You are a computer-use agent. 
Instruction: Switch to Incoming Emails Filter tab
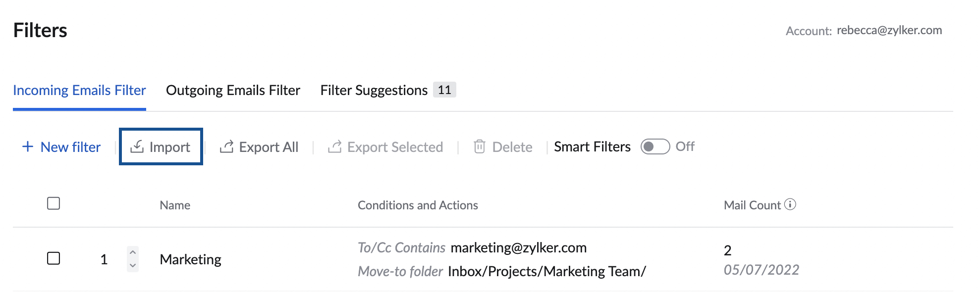[79, 90]
